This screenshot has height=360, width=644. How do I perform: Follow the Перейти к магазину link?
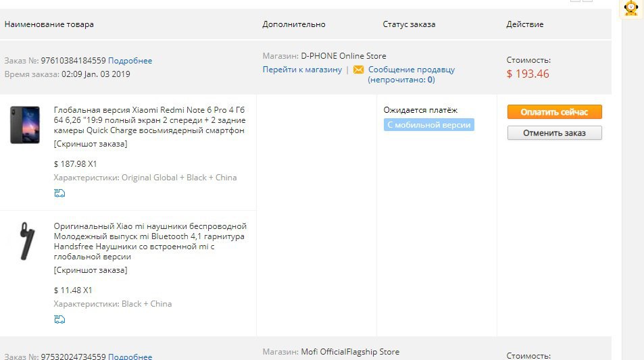(x=302, y=70)
